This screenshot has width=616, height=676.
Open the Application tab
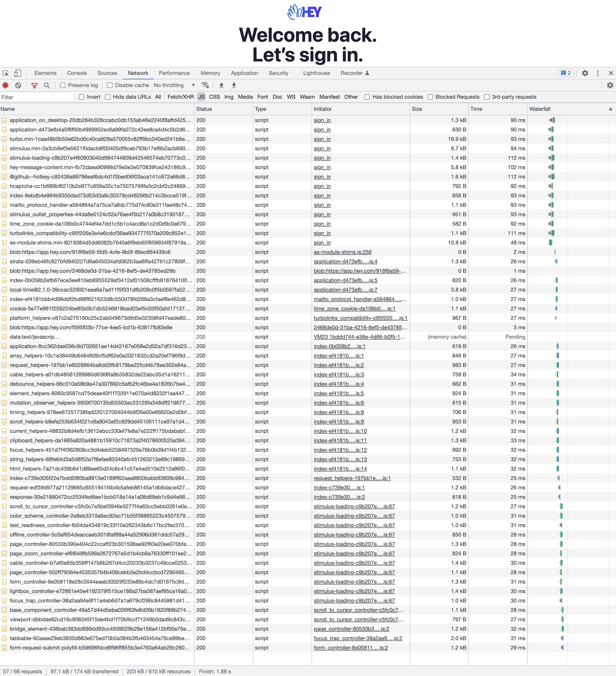pyautogui.click(x=244, y=73)
